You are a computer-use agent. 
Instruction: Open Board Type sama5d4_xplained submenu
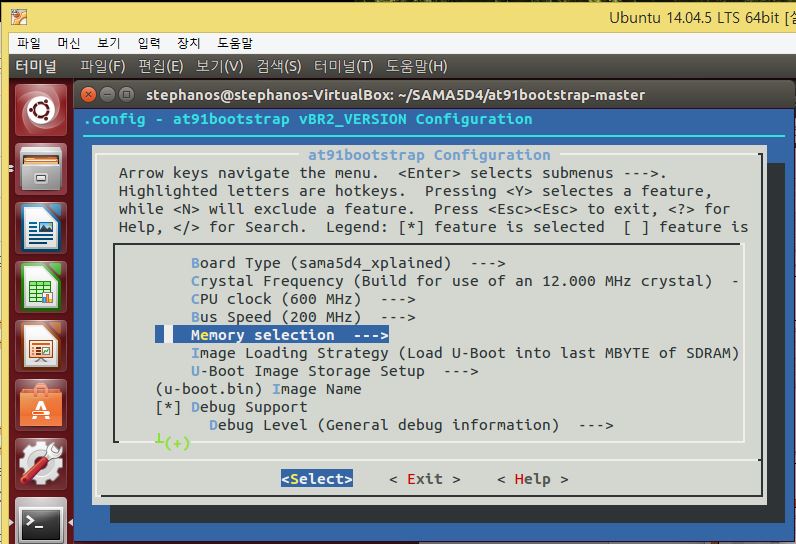click(347, 263)
